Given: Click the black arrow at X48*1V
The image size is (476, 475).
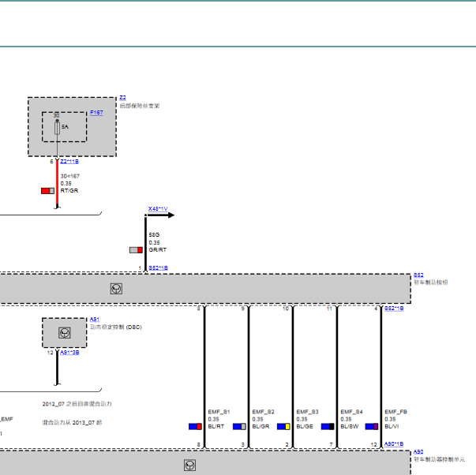Looking at the screenshot, I should (x=161, y=215).
